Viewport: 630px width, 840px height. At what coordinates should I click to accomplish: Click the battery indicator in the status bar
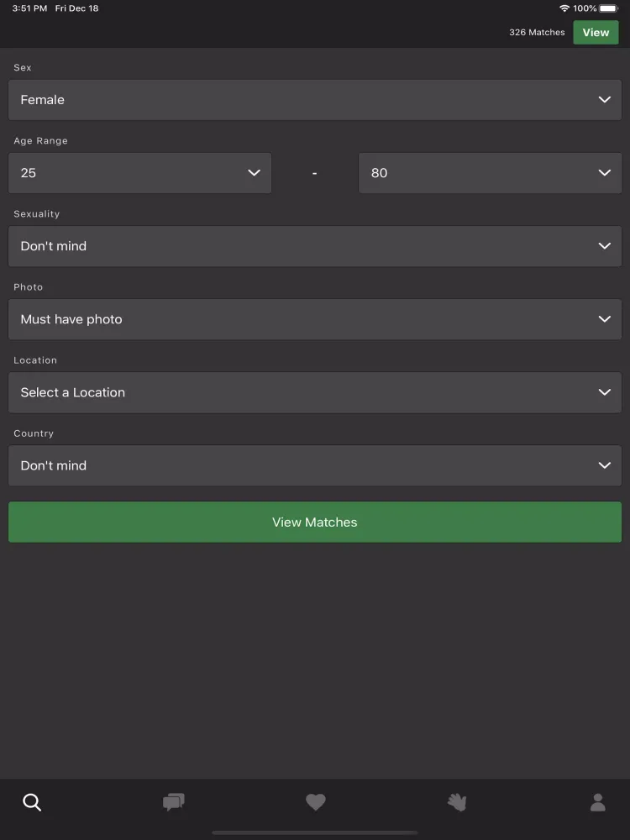click(609, 8)
